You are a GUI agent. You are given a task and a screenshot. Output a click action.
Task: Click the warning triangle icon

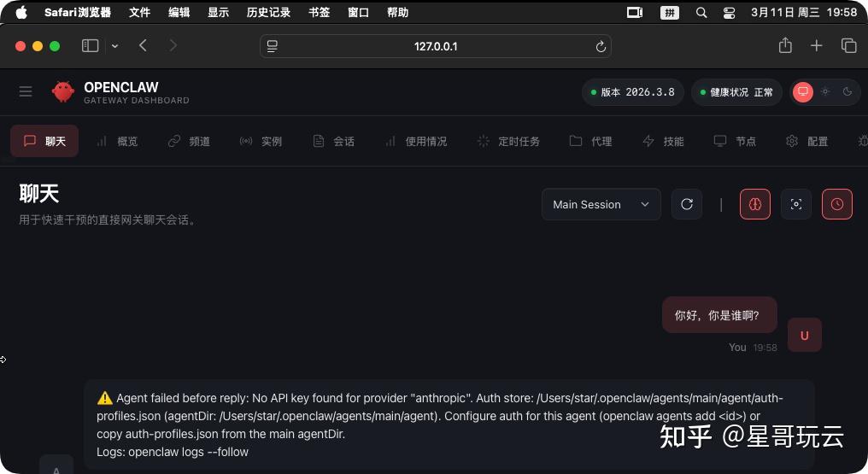click(x=104, y=398)
